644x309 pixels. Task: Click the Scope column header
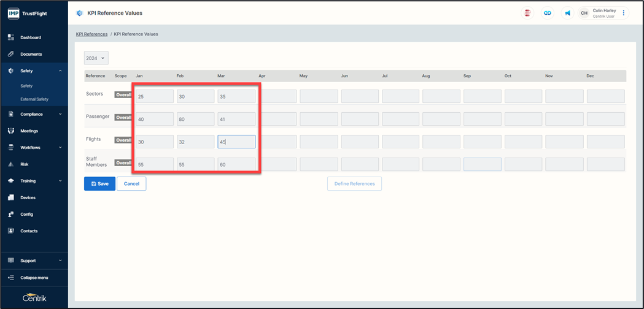click(121, 76)
